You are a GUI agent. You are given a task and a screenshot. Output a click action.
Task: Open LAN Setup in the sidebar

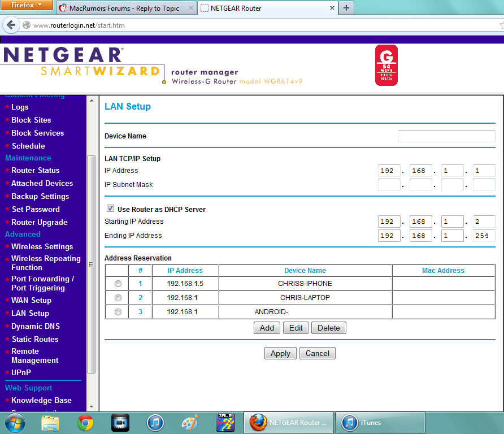(30, 314)
